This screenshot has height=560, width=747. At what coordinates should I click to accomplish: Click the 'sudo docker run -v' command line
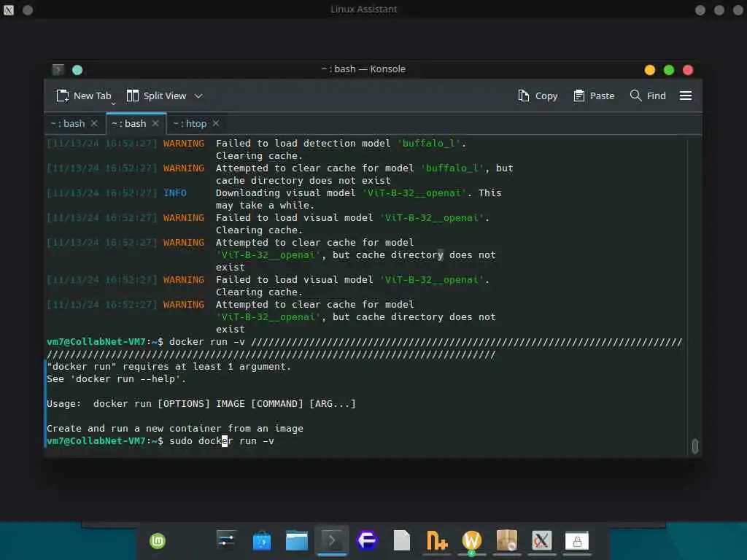(x=222, y=441)
